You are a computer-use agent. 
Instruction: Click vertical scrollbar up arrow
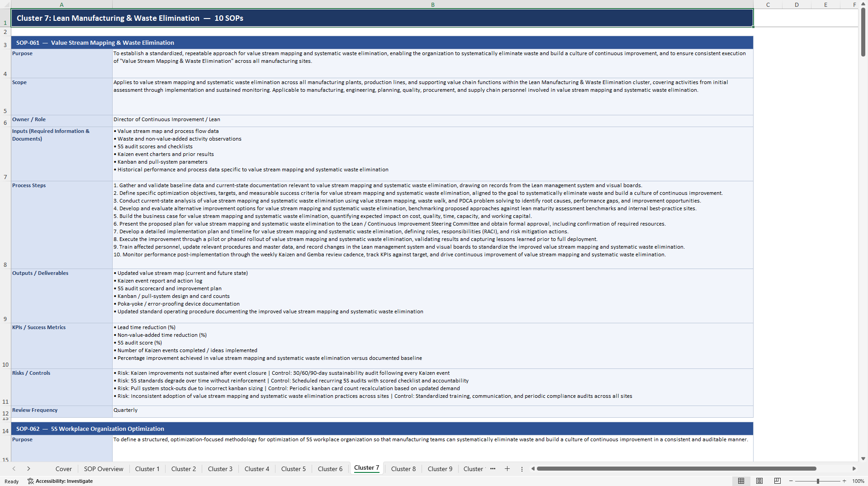pyautogui.click(x=863, y=4)
